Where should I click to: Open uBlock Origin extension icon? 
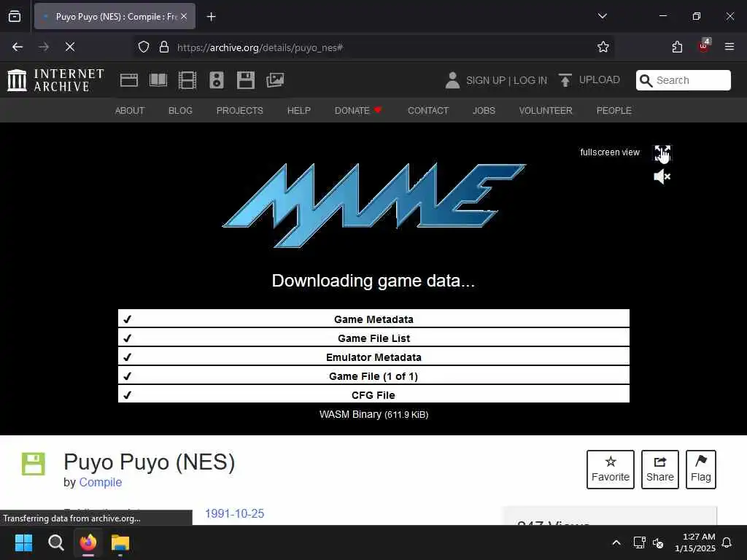pyautogui.click(x=704, y=46)
